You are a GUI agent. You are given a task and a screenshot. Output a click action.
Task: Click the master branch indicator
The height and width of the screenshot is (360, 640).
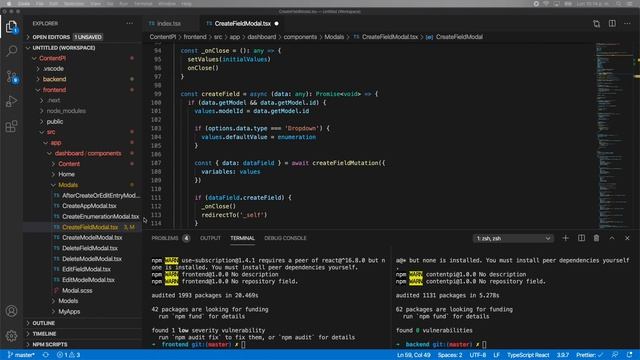[21, 355]
